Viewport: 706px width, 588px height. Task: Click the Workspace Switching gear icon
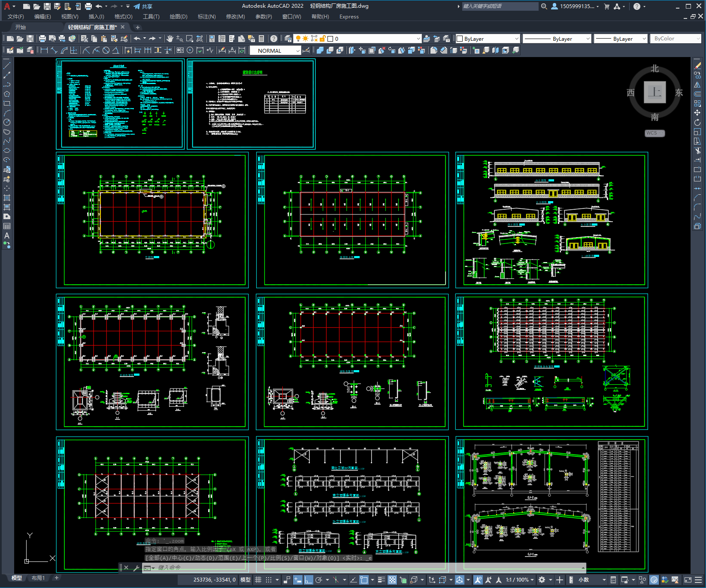[x=542, y=580]
